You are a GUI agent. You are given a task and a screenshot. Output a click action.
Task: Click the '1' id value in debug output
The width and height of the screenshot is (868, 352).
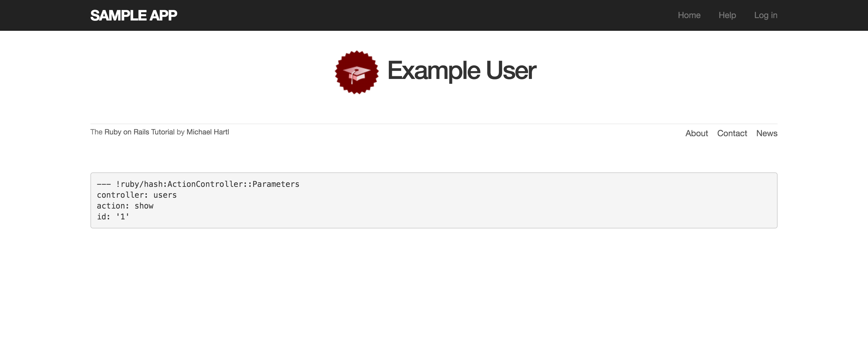point(122,217)
